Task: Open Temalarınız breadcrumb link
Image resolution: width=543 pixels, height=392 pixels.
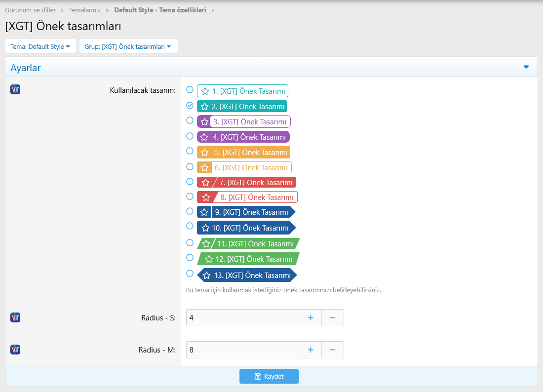Action: point(84,10)
